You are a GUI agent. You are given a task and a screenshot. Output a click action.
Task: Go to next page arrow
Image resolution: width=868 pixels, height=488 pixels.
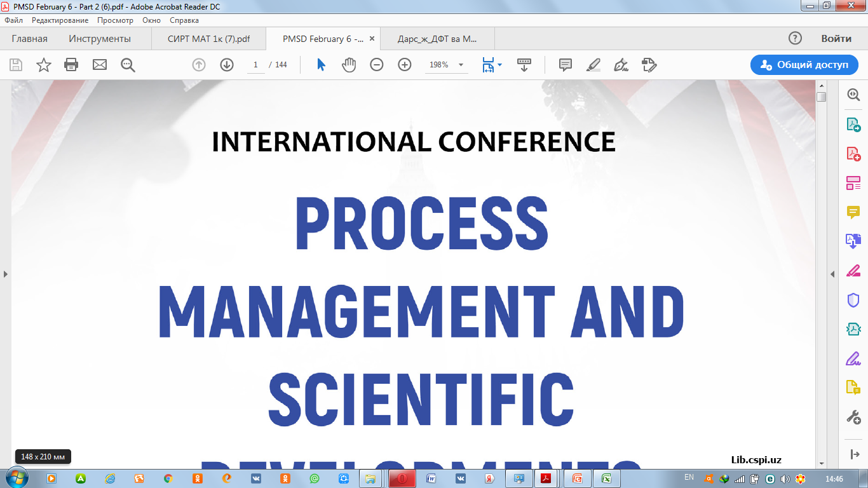pyautogui.click(x=227, y=65)
